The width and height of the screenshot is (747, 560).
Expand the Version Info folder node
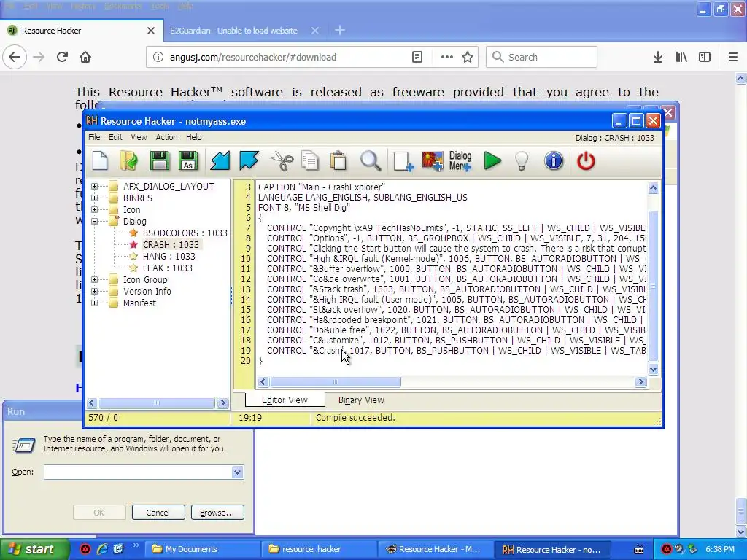(94, 292)
